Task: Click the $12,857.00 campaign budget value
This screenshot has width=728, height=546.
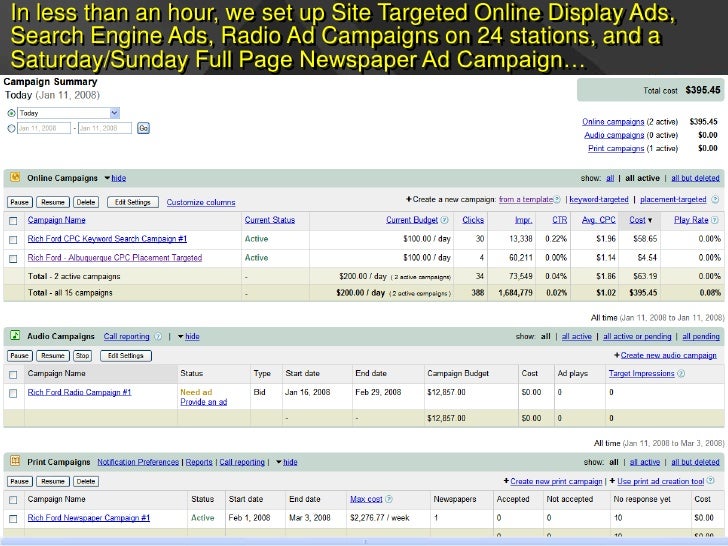Action: click(x=446, y=392)
